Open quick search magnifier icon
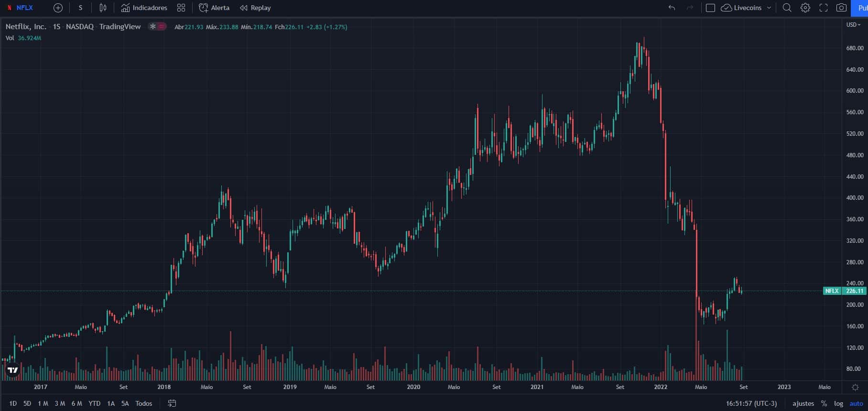This screenshot has height=411, width=868. pos(787,8)
